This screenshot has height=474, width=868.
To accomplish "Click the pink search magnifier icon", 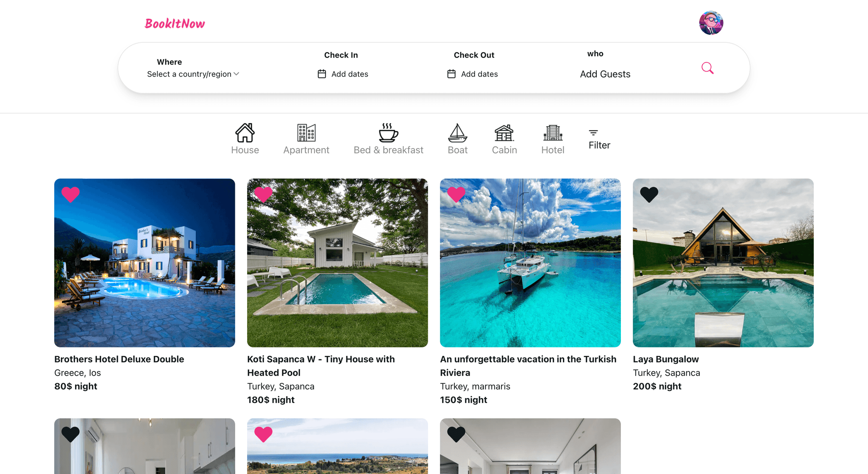I will [707, 68].
